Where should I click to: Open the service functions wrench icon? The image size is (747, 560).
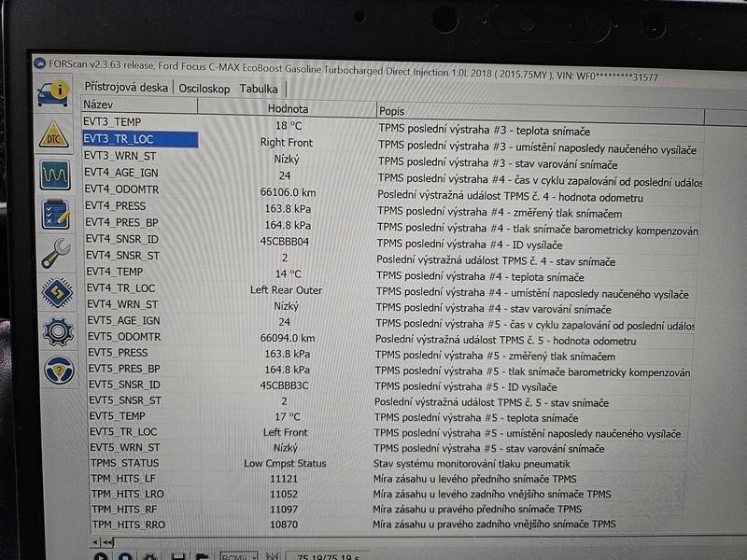(55, 254)
